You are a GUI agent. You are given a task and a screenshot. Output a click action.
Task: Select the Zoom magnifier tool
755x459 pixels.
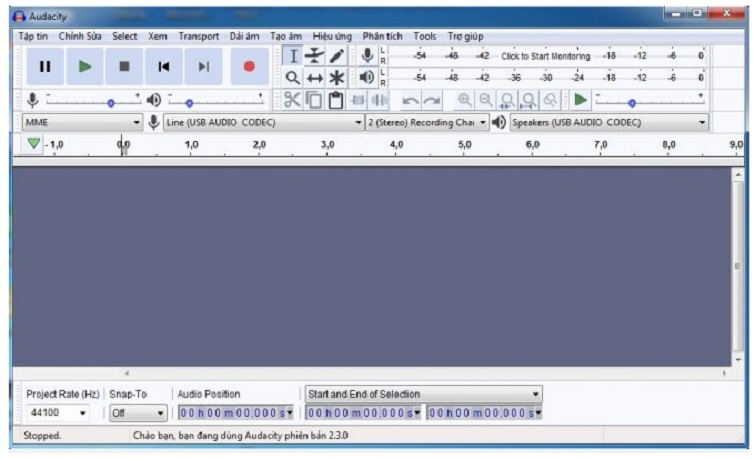pyautogui.click(x=293, y=77)
